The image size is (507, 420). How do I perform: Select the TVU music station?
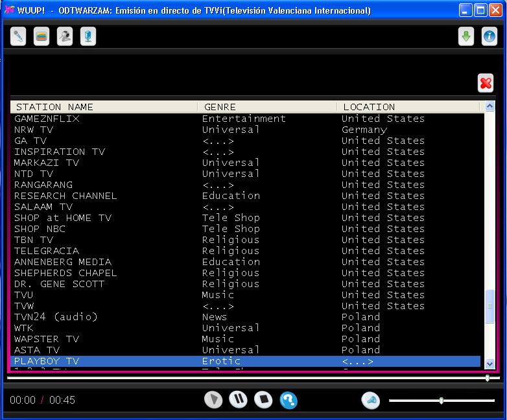(246, 294)
